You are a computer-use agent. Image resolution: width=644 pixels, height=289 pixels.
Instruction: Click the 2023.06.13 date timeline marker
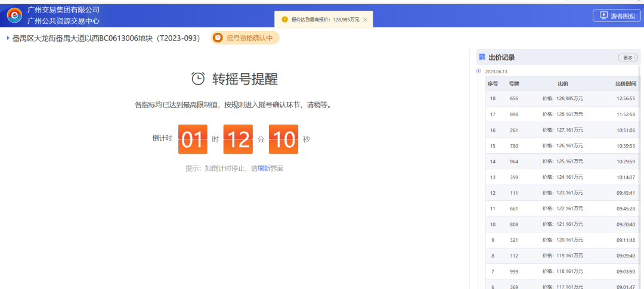[478, 71]
